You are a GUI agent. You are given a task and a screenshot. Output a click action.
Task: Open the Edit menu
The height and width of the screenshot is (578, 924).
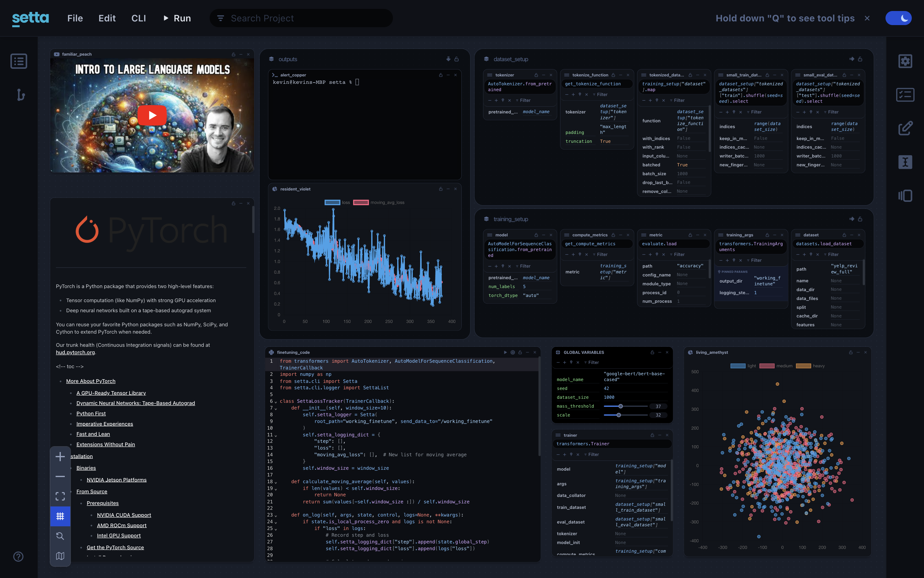[107, 18]
